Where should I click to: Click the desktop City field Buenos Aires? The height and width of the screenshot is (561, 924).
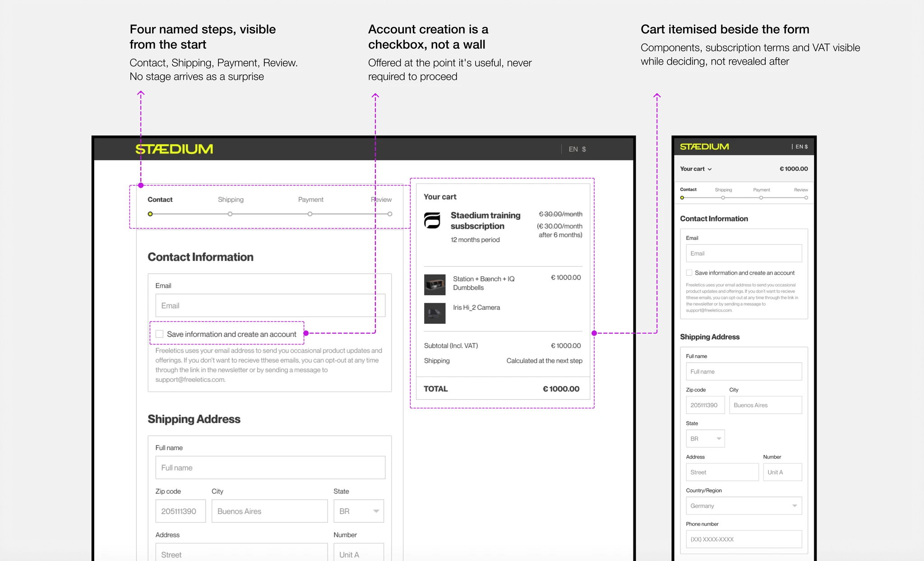click(x=269, y=511)
